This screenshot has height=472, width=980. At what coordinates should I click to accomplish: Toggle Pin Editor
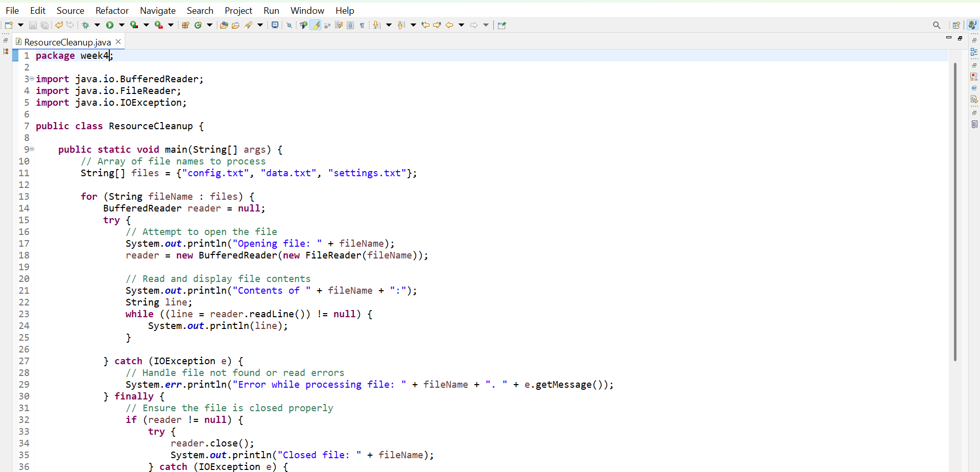(x=502, y=25)
